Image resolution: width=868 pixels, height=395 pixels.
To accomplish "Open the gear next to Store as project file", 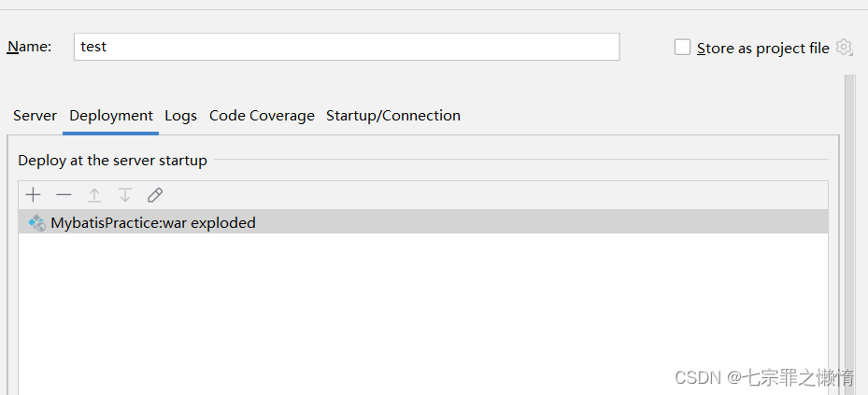I will tap(845, 48).
